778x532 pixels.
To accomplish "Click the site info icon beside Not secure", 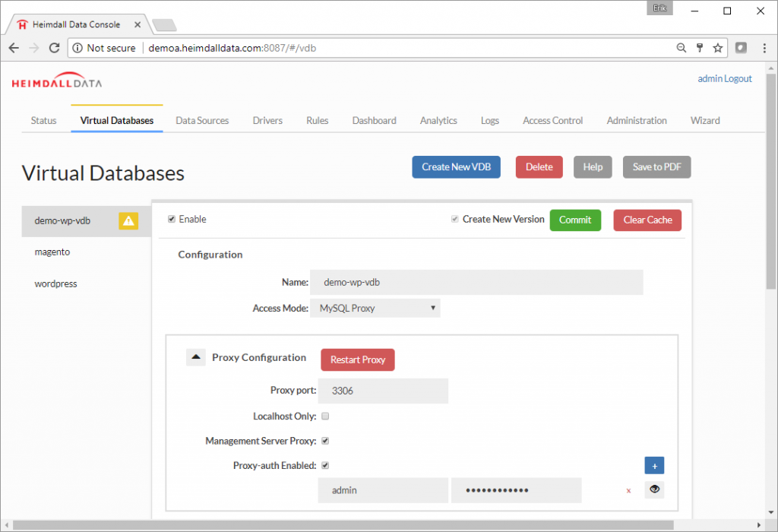I will pos(77,48).
